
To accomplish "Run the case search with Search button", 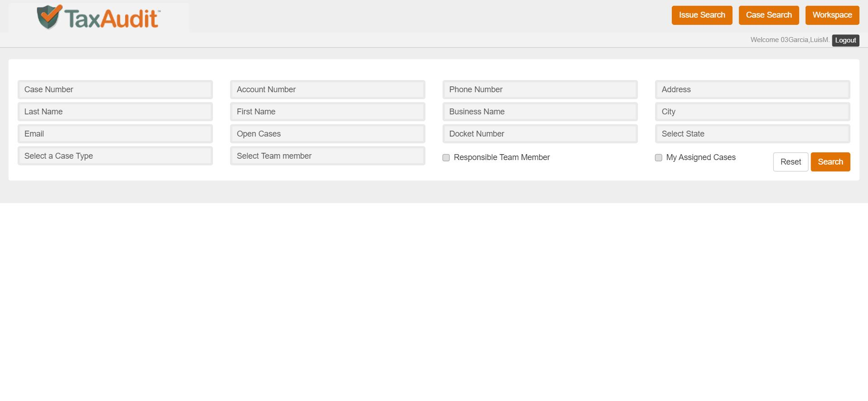I will [x=830, y=162].
